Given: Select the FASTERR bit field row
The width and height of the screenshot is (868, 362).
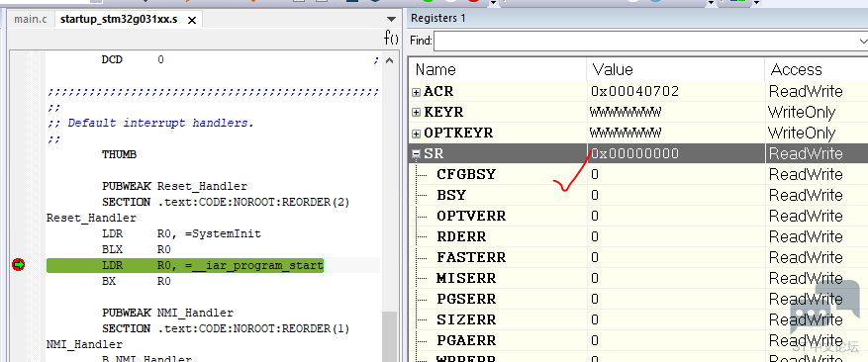Looking at the screenshot, I should point(638,257).
